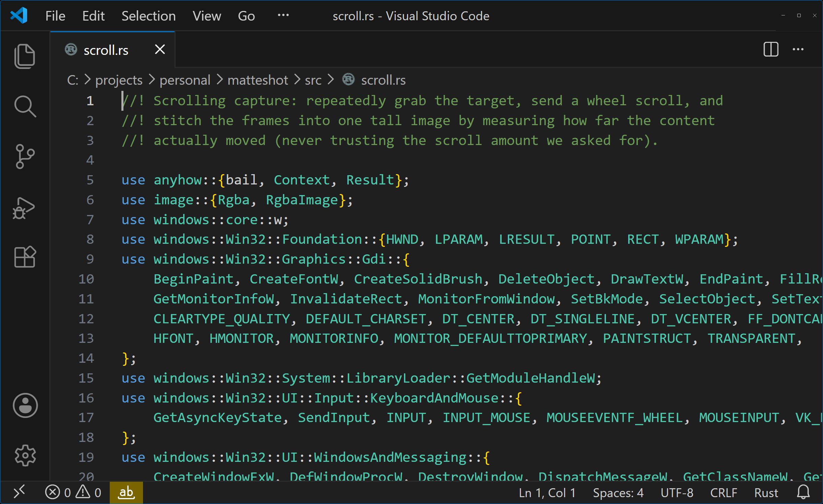This screenshot has width=823, height=504.
Task: Change language mode via 'Rust'
Action: (766, 493)
